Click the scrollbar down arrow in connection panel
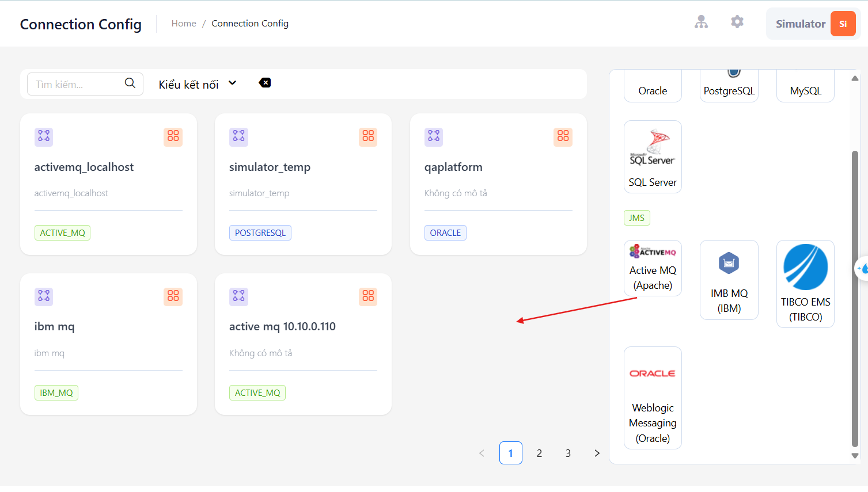The width and height of the screenshot is (868, 492). pos(855,455)
